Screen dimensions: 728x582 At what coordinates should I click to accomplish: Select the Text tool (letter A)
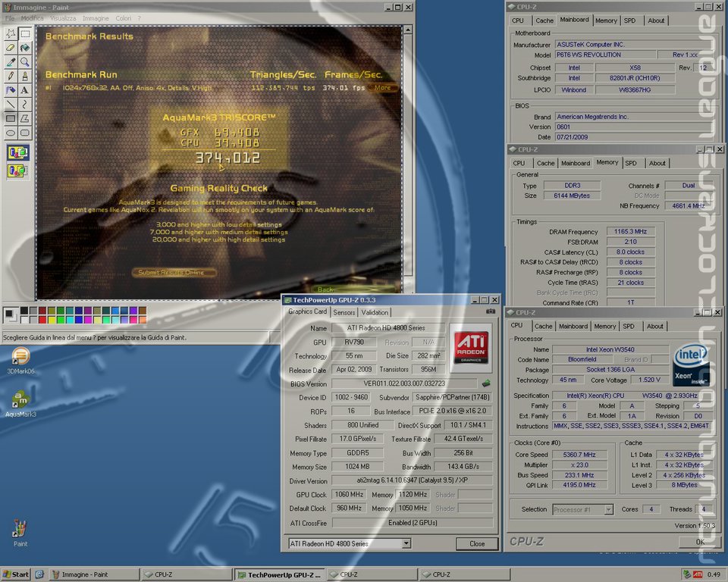(x=25, y=90)
